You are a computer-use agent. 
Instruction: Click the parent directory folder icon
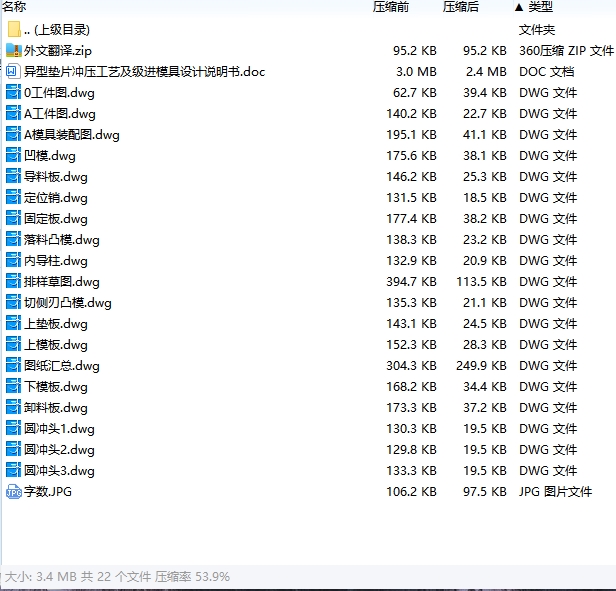[14, 29]
